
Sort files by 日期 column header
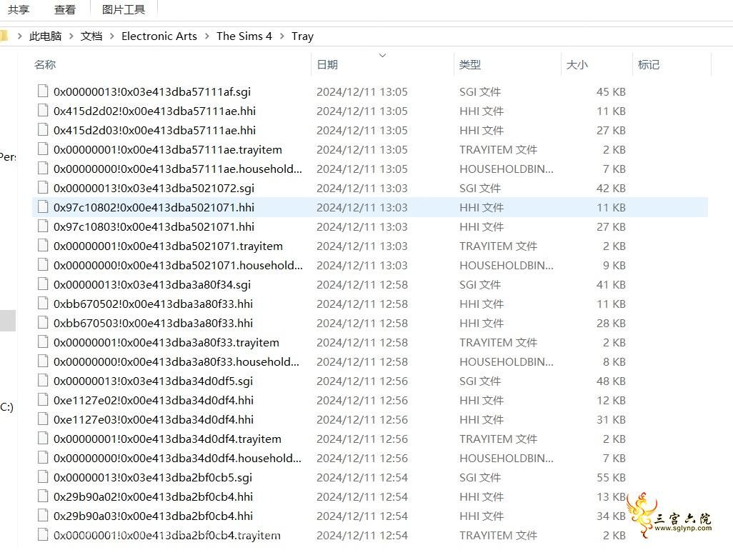coord(327,64)
